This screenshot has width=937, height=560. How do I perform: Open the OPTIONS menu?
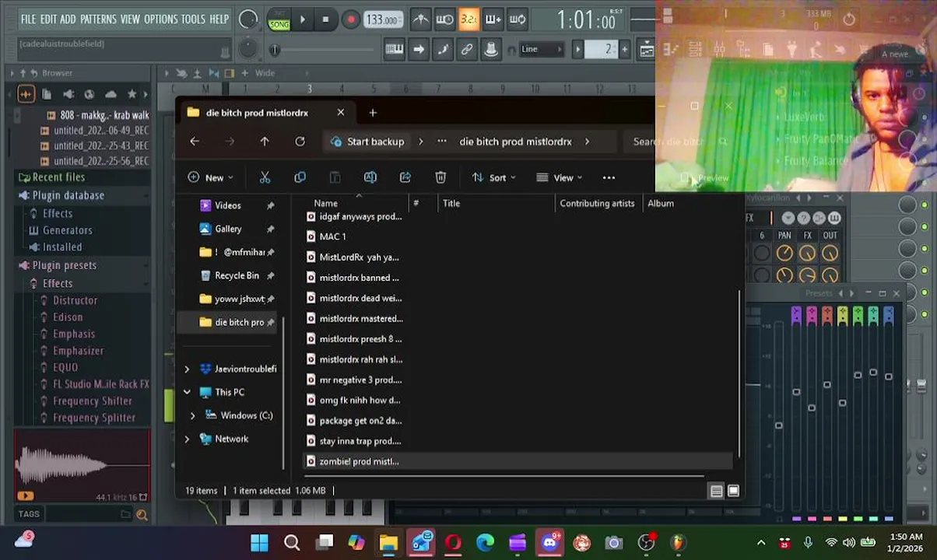160,19
